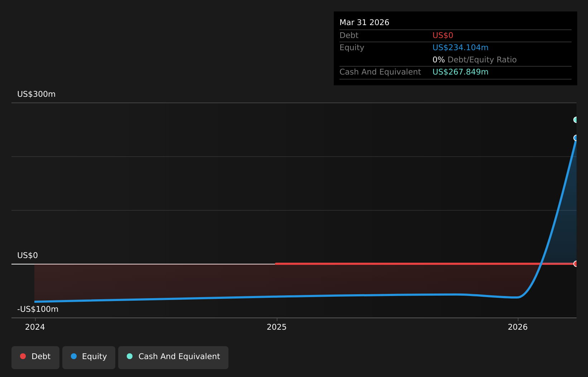
Task: Click the Debt row label in tooltip
Action: click(x=349, y=35)
